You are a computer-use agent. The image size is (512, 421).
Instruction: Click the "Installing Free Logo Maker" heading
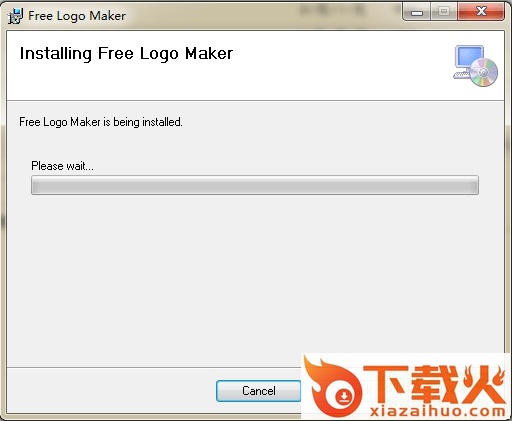point(126,54)
